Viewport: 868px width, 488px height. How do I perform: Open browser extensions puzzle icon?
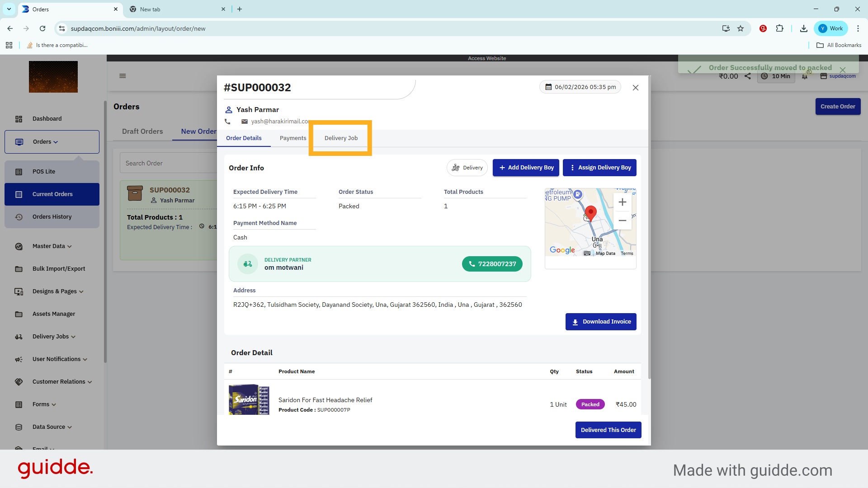click(779, 28)
